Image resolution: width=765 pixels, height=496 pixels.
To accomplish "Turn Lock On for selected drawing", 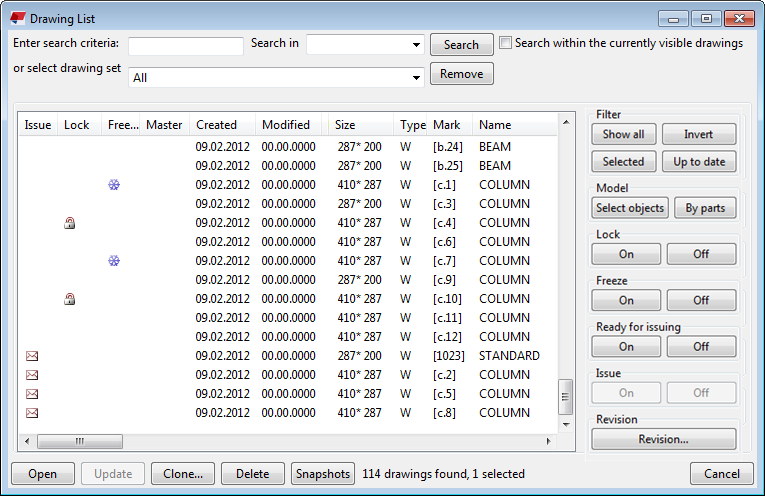I will [626, 254].
